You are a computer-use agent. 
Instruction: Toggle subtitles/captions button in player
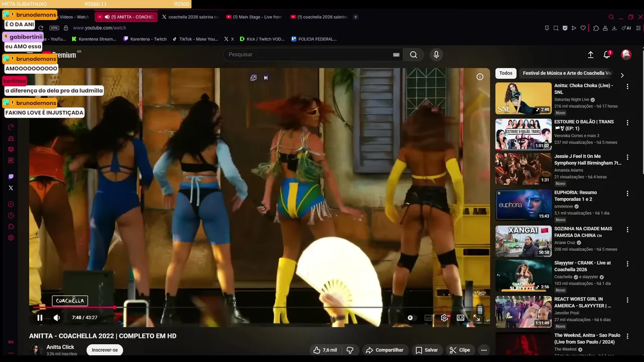pos(428,318)
